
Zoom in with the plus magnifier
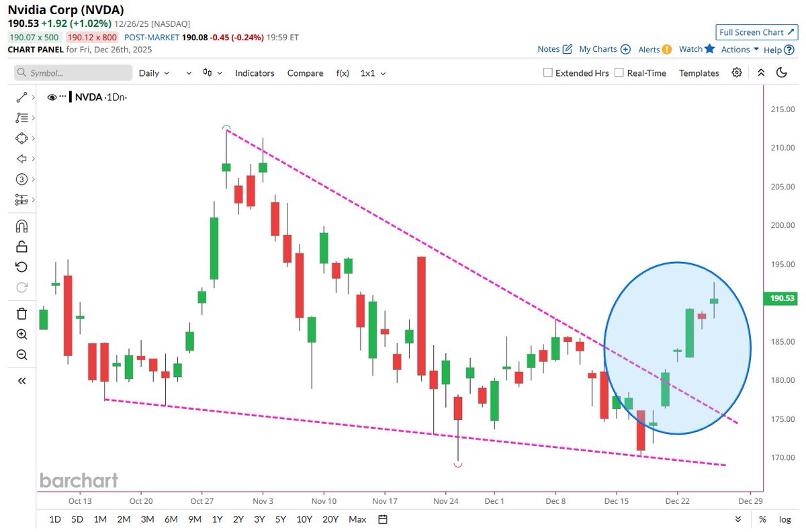[21, 334]
